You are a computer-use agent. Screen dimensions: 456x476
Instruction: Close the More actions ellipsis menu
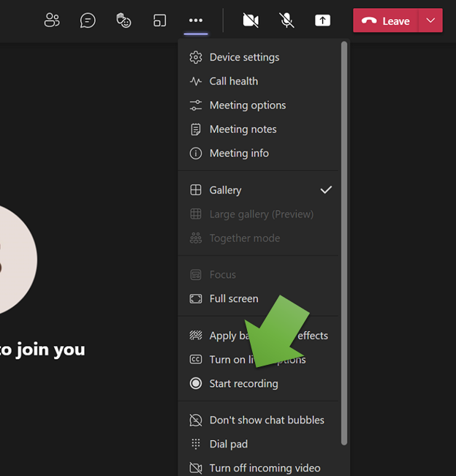click(196, 20)
